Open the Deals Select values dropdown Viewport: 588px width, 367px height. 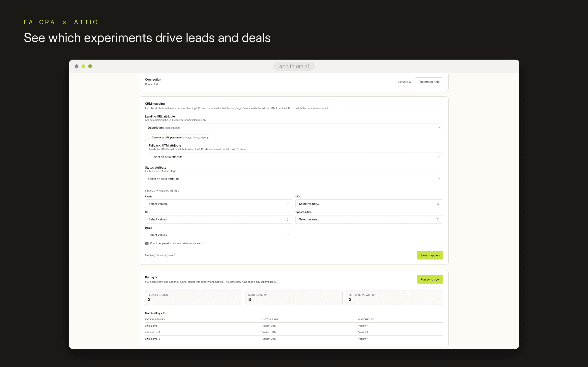[219, 235]
